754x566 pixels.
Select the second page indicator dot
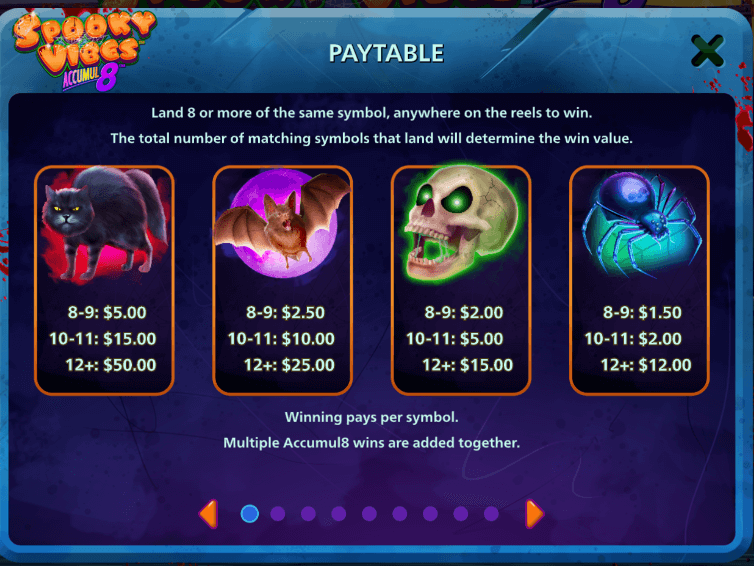pyautogui.click(x=278, y=514)
